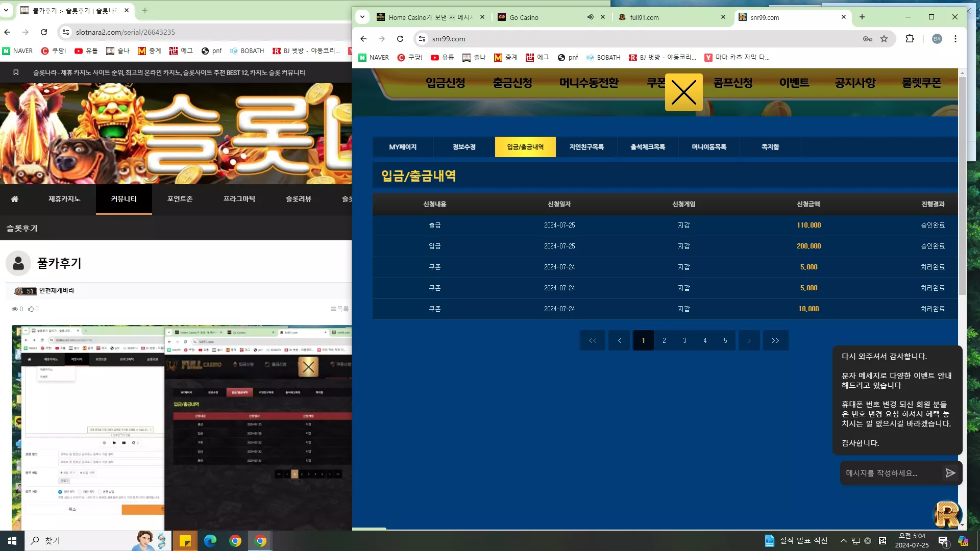Open pnf bookmark in snr99 window
Screen dimensions: 980x551
pyautogui.click(x=568, y=58)
